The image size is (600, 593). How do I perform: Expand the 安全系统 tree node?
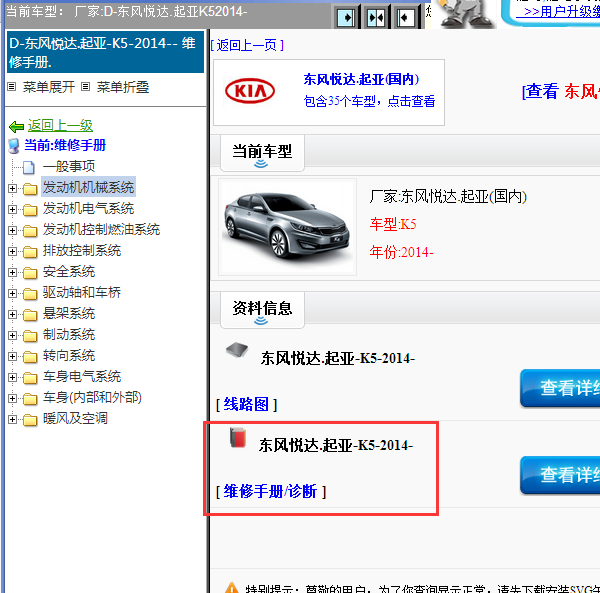(x=12, y=272)
